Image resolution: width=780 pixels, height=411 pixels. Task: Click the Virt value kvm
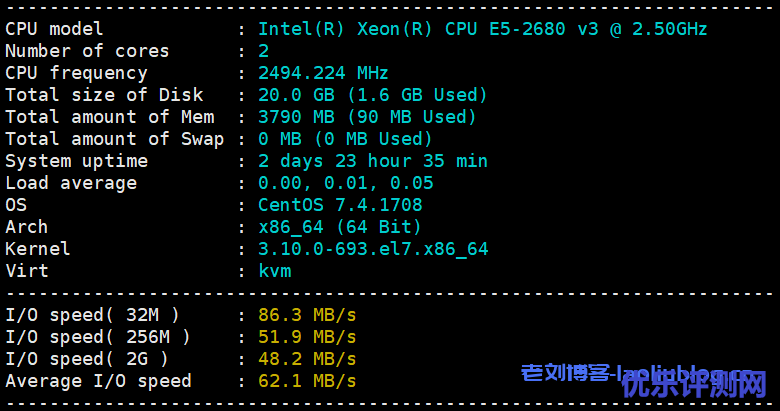(274, 271)
